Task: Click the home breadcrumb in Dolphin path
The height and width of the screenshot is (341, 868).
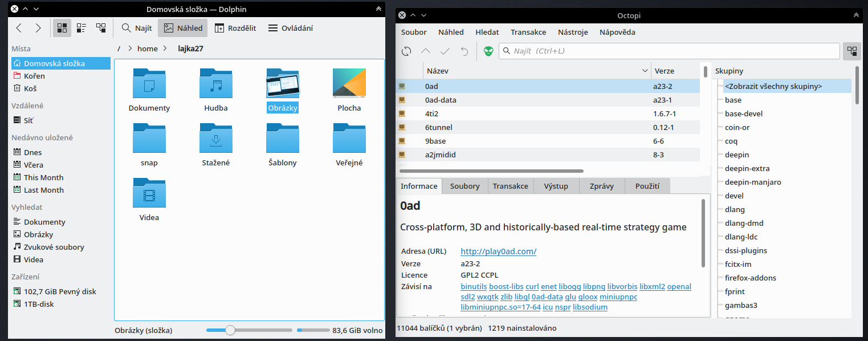Action: [x=147, y=48]
